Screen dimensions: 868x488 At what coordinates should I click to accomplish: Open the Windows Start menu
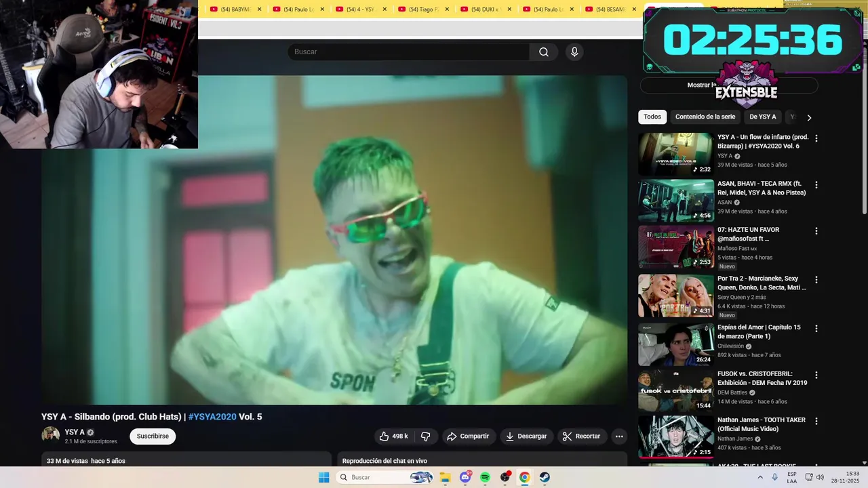(324, 477)
